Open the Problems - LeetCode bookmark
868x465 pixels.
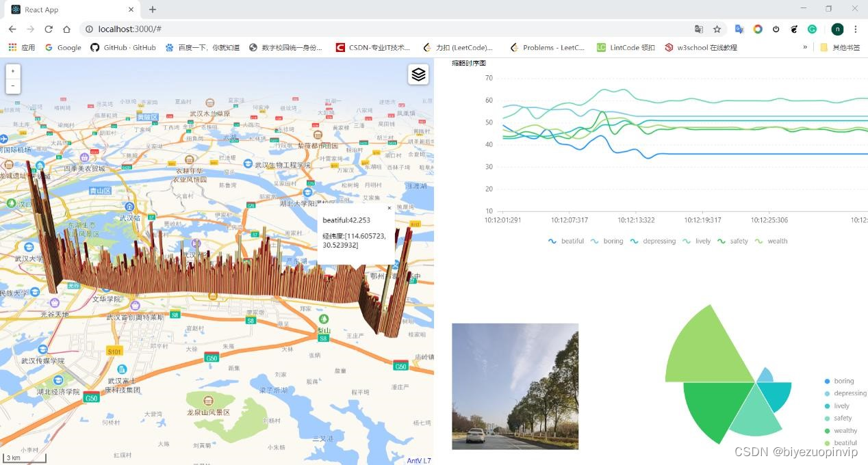547,48
